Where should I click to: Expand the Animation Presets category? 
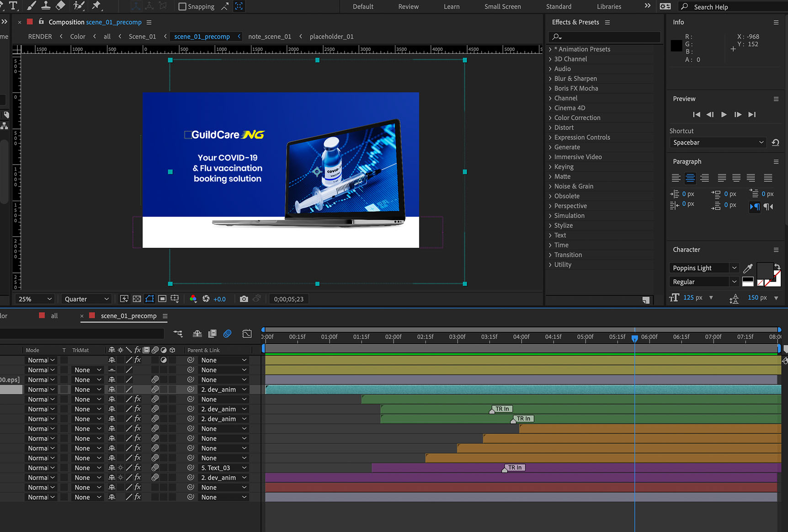point(550,49)
